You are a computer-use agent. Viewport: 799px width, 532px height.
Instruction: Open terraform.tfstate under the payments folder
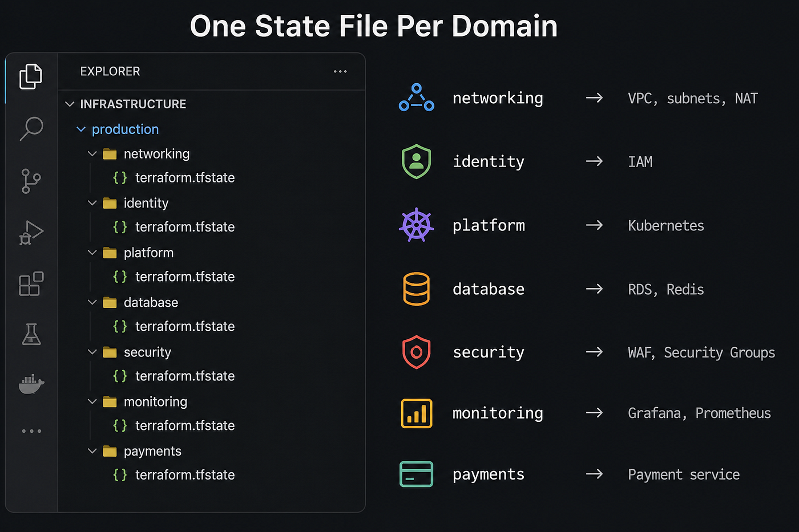(185, 475)
